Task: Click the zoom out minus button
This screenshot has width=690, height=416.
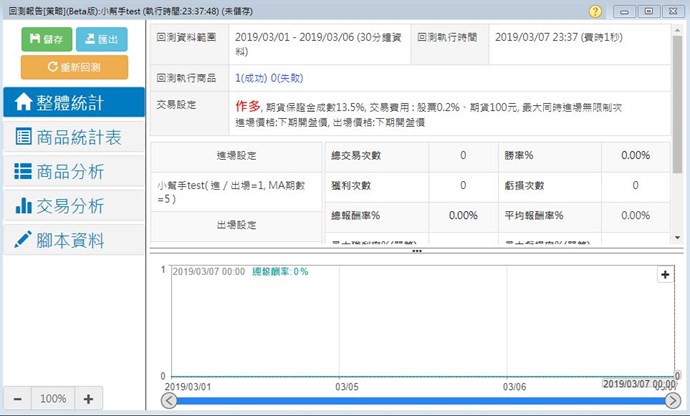Action: pyautogui.click(x=20, y=398)
